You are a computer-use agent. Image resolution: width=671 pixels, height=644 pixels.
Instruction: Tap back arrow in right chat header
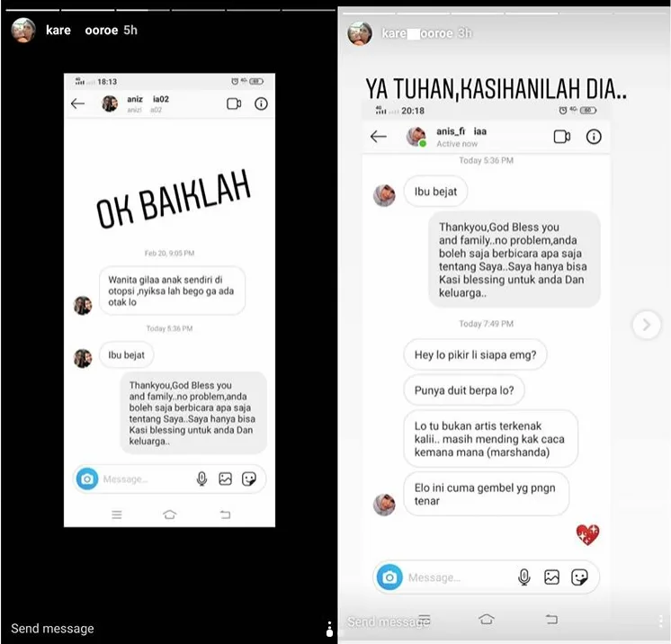coord(379,137)
